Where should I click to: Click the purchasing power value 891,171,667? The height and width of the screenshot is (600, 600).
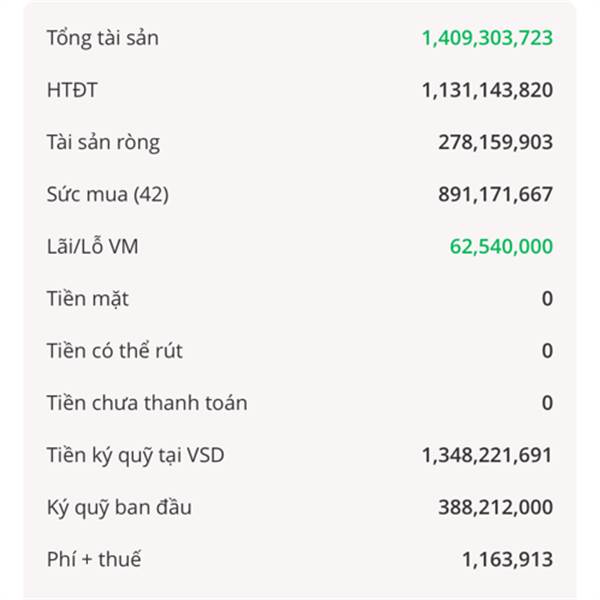(x=496, y=194)
